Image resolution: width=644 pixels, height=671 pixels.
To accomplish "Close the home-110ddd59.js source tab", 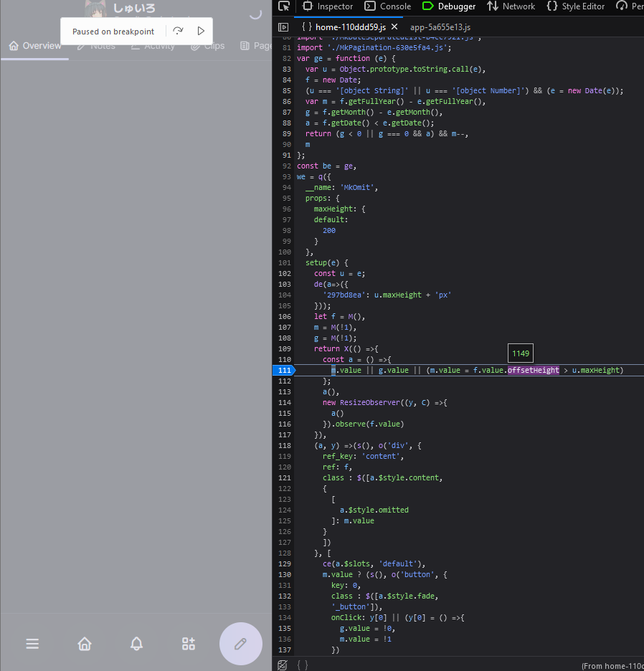I will tap(394, 27).
